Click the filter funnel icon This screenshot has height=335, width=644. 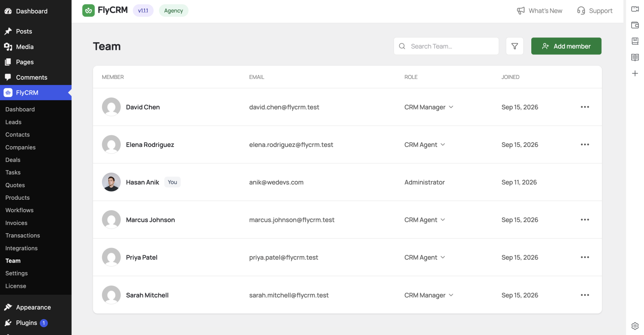(x=514, y=46)
